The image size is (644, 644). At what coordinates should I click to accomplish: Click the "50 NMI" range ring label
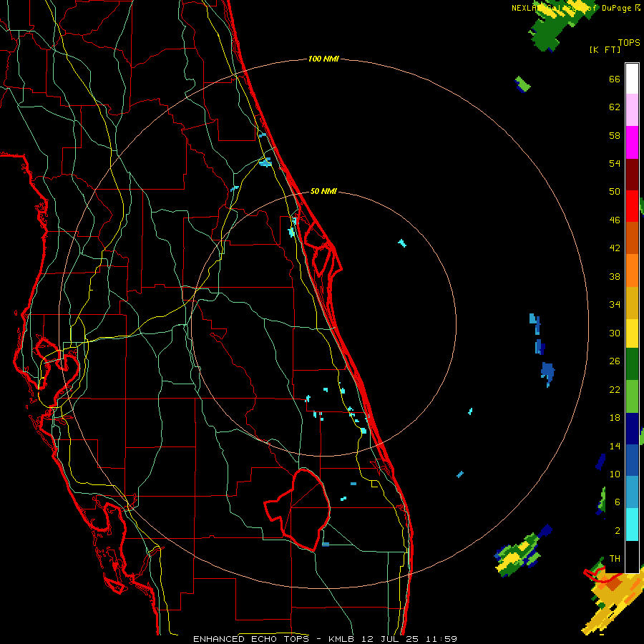(x=323, y=191)
